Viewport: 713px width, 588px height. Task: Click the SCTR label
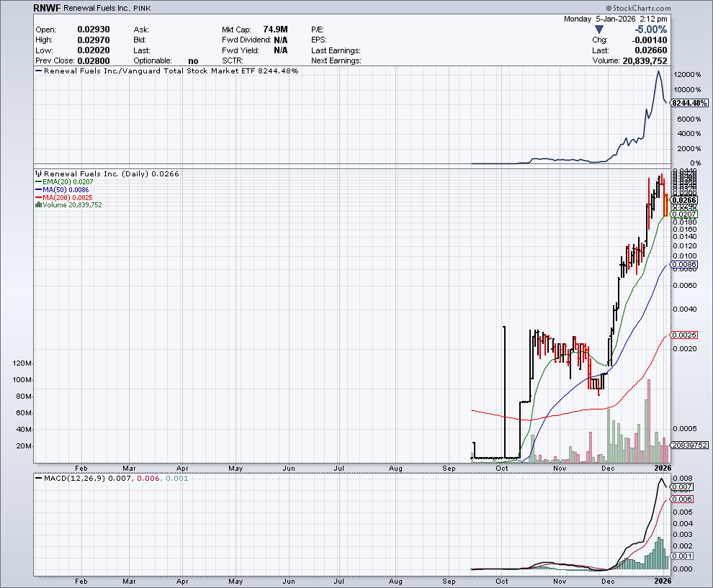[x=233, y=61]
